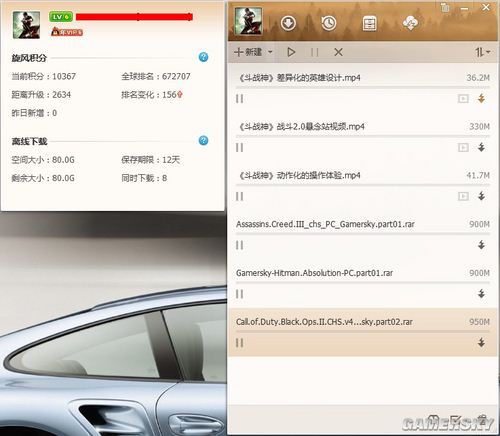Image resolution: width=500 pixels, height=436 pixels.
Task: Click the user avatar in profile panel
Action: tap(26, 25)
